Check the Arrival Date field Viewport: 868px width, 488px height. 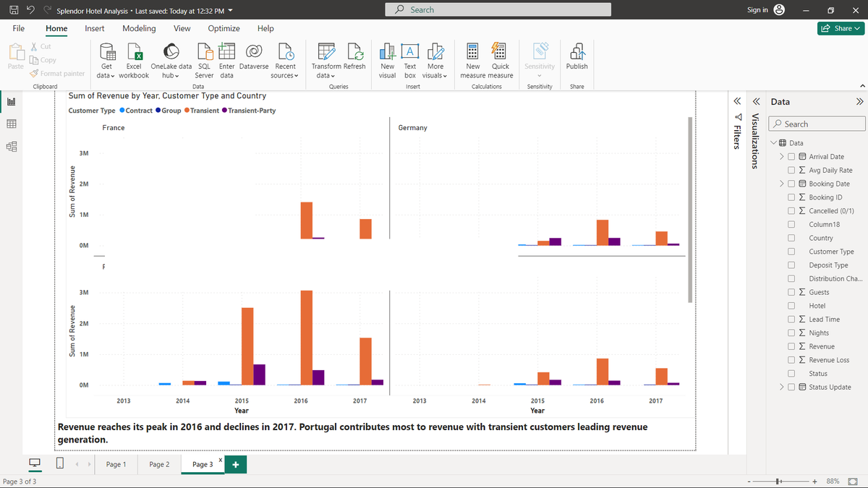tap(792, 157)
